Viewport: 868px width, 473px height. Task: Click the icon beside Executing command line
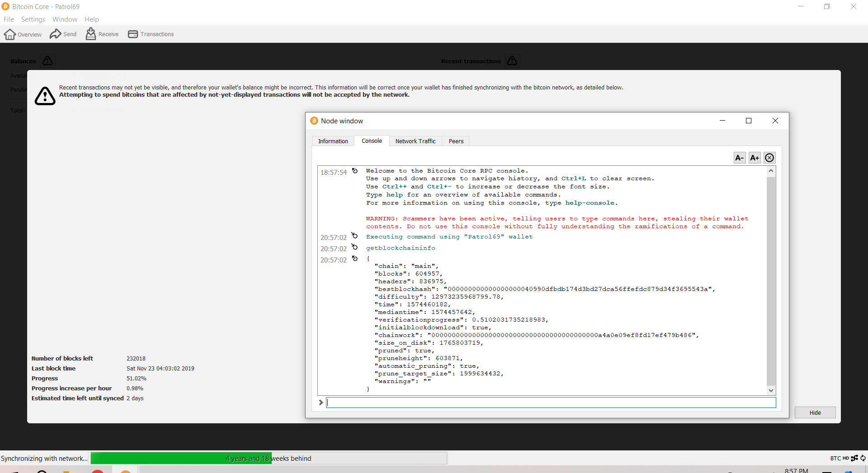coord(355,236)
